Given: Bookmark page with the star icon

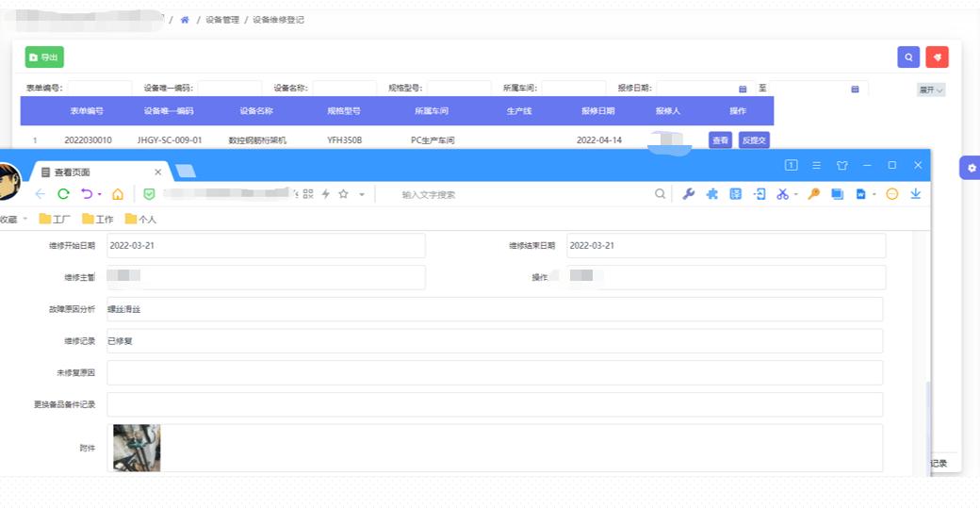Looking at the screenshot, I should click(x=343, y=194).
